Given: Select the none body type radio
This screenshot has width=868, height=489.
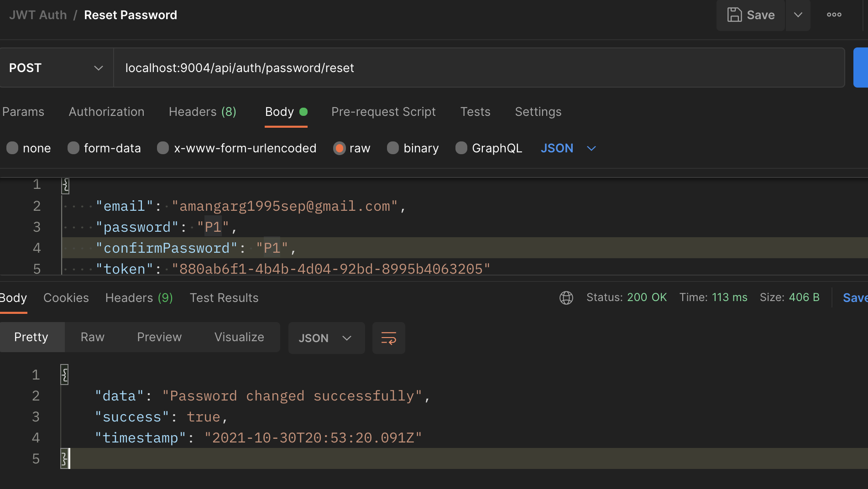Looking at the screenshot, I should point(12,148).
